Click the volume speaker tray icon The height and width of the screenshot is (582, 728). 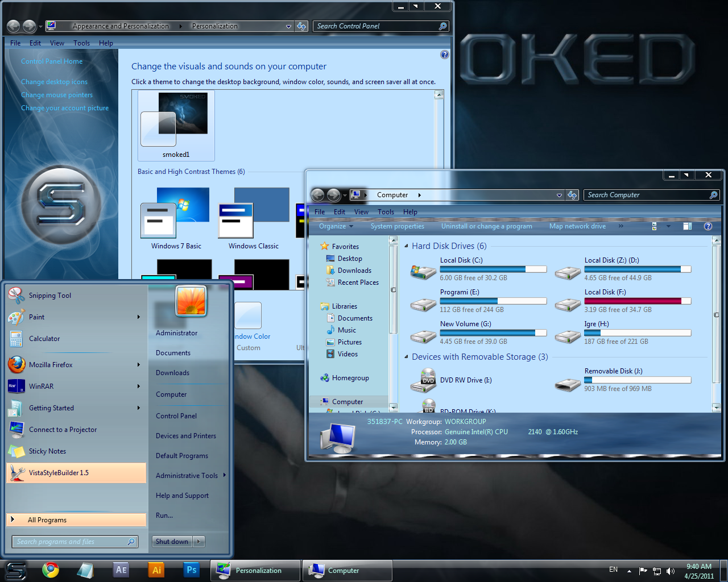[x=671, y=571]
